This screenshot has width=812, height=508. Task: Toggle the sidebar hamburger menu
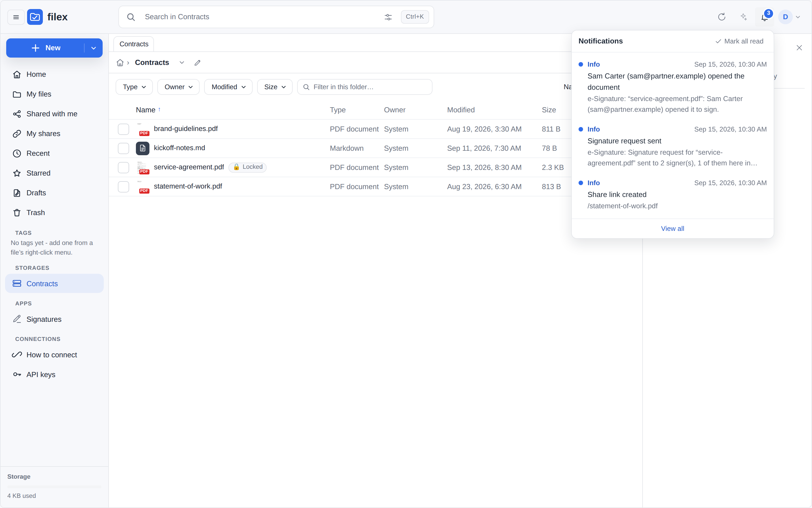point(16,17)
